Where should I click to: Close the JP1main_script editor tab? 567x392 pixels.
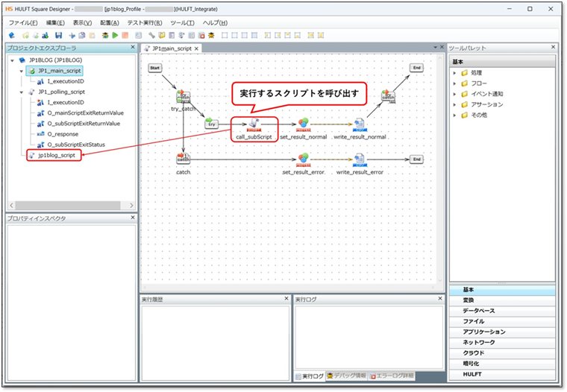197,48
